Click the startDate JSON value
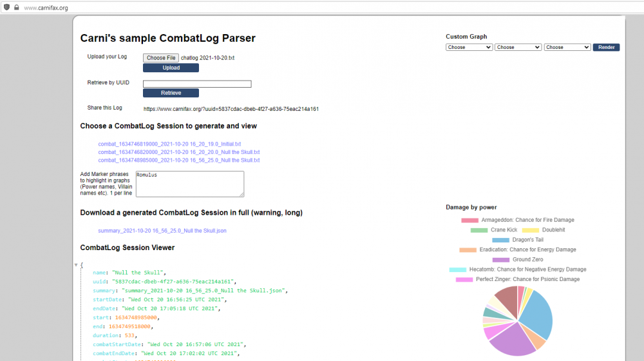This screenshot has height=361, width=644. [176, 300]
